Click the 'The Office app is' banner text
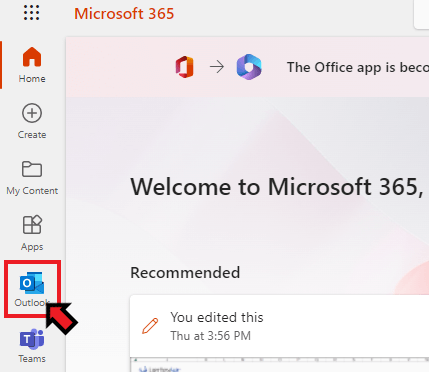 tap(358, 67)
